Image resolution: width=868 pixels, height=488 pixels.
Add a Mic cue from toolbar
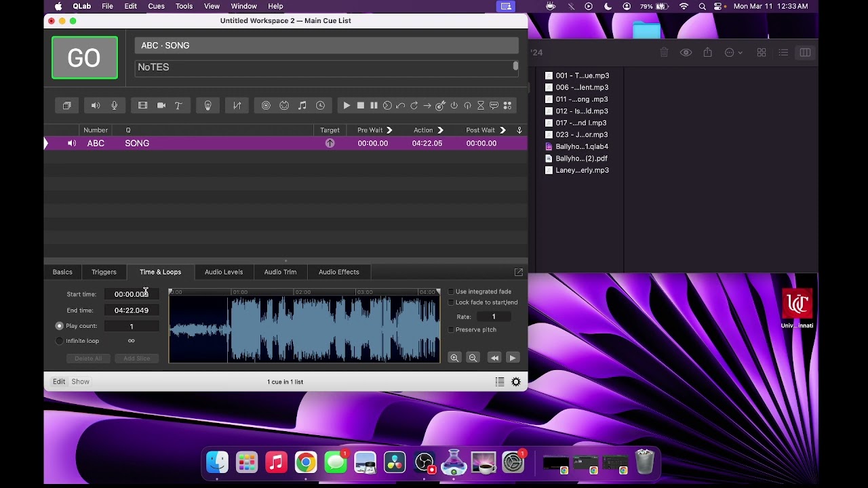click(114, 106)
